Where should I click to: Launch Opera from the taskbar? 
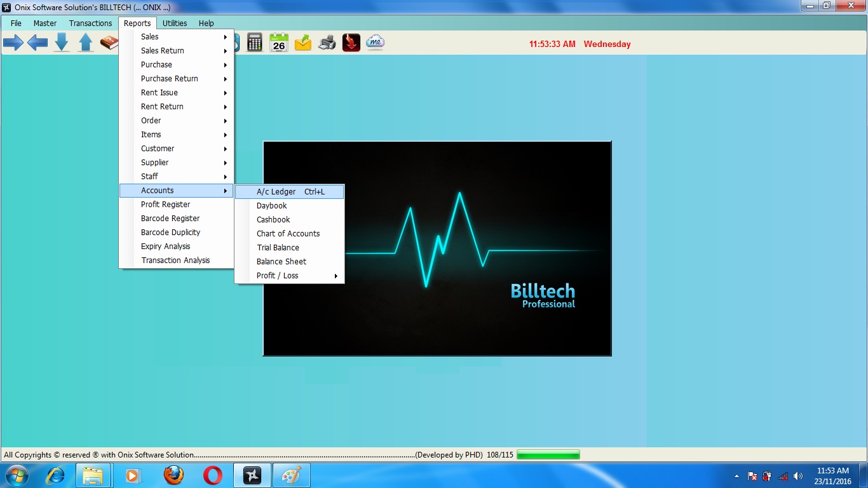(x=213, y=475)
